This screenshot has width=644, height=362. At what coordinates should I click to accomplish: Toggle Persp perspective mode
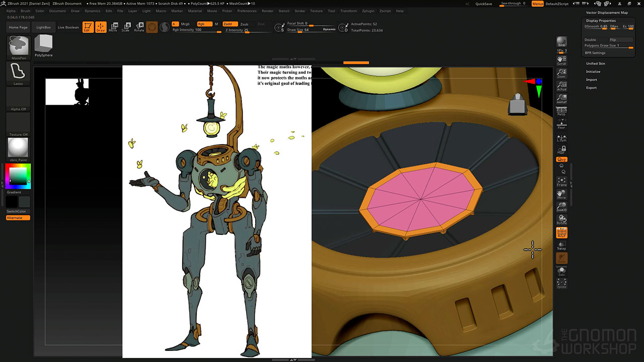click(561, 112)
